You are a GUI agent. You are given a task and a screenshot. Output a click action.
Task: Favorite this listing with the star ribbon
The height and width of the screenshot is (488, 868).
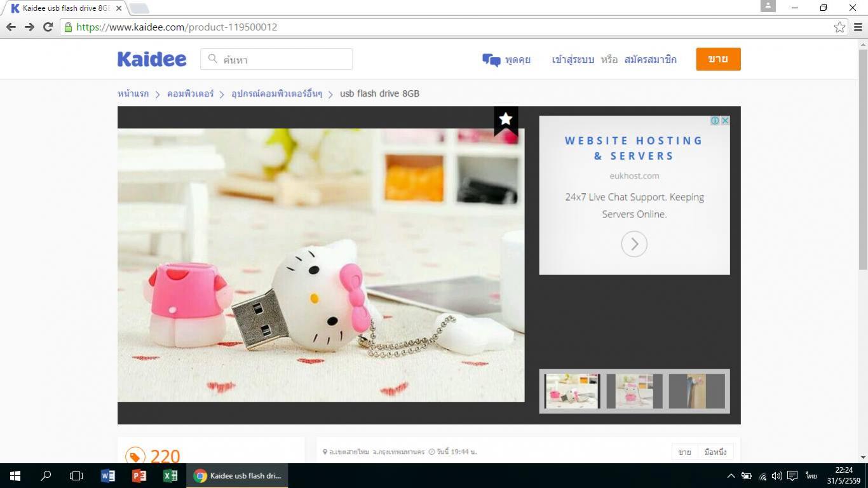[x=506, y=120]
